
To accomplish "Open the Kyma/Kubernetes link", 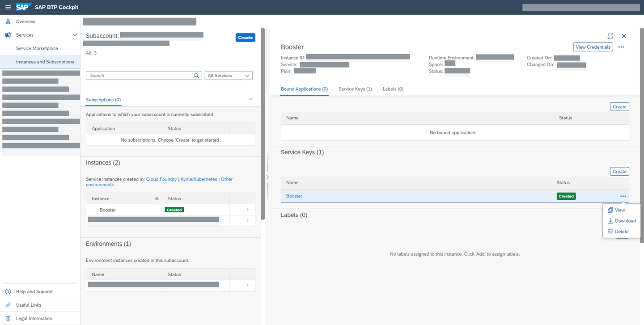I will (x=199, y=179).
